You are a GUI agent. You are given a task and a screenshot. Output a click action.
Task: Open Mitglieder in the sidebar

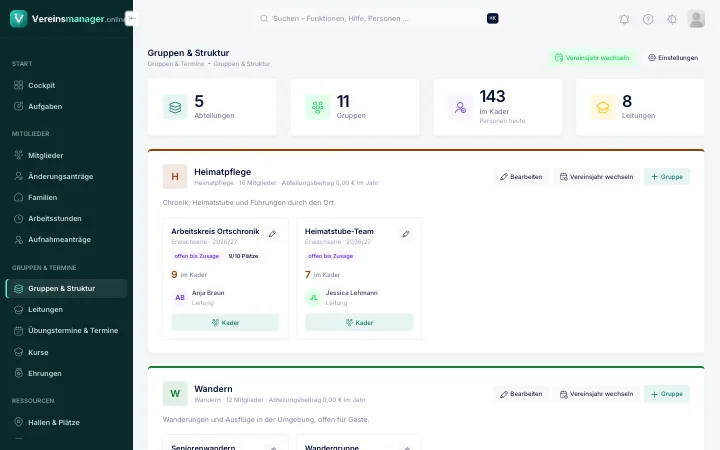[x=67, y=155]
